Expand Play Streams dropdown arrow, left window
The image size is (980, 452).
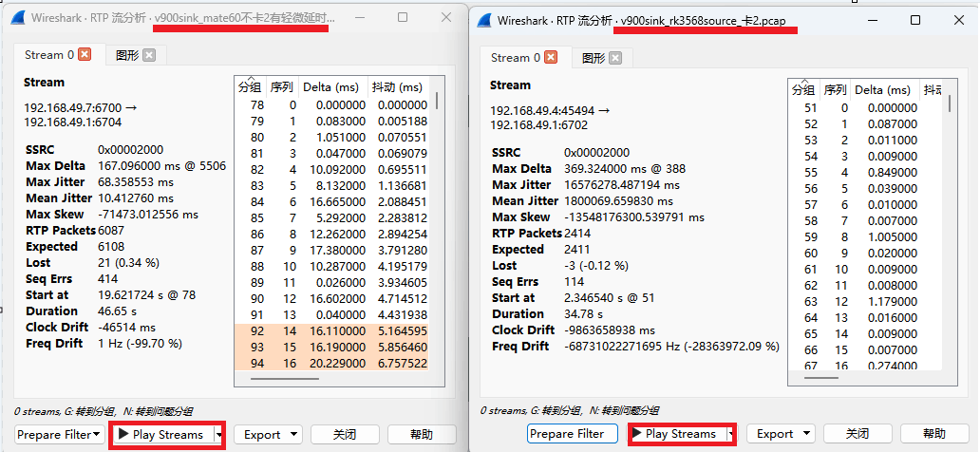tap(218, 435)
